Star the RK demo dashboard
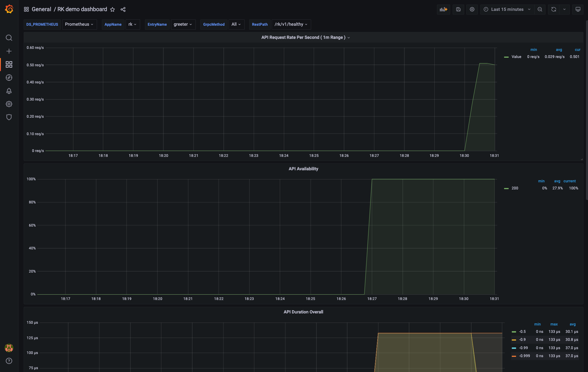The width and height of the screenshot is (588, 372). coord(112,9)
